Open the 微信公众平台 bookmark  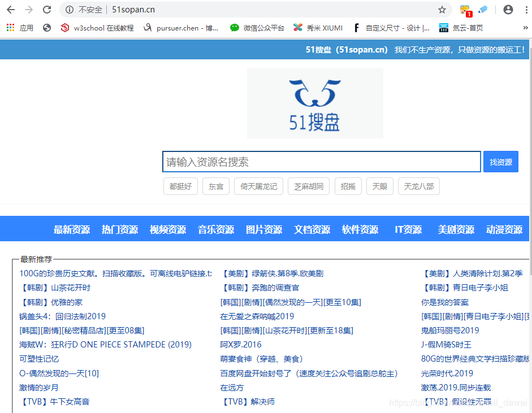point(257,28)
